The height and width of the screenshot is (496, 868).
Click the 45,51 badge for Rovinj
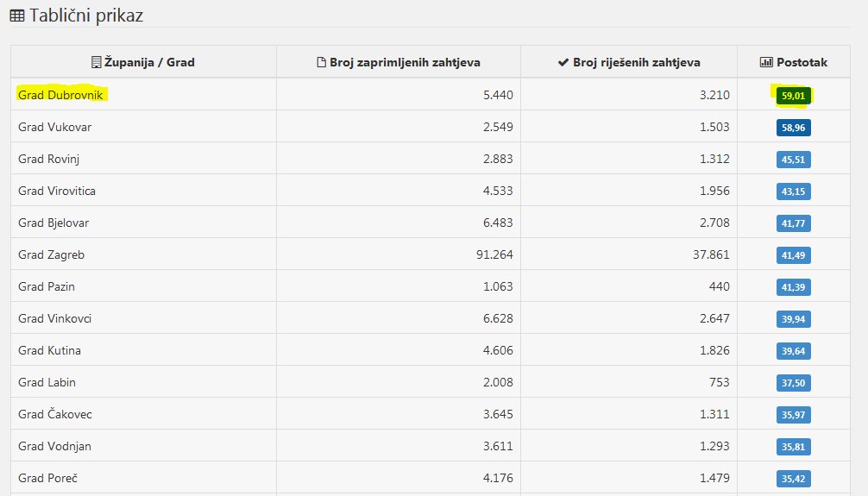793,160
